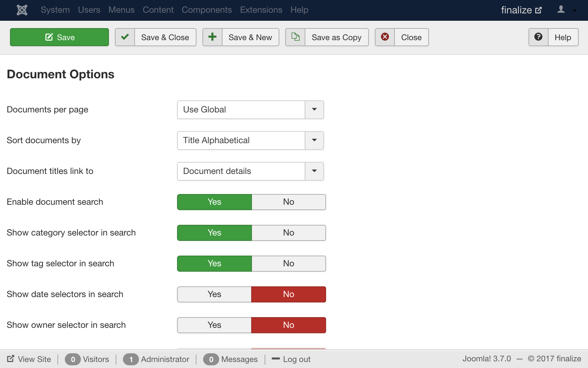This screenshot has width=588, height=368.
Task: Enable owner selector in search with Yes
Action: pyautogui.click(x=214, y=325)
